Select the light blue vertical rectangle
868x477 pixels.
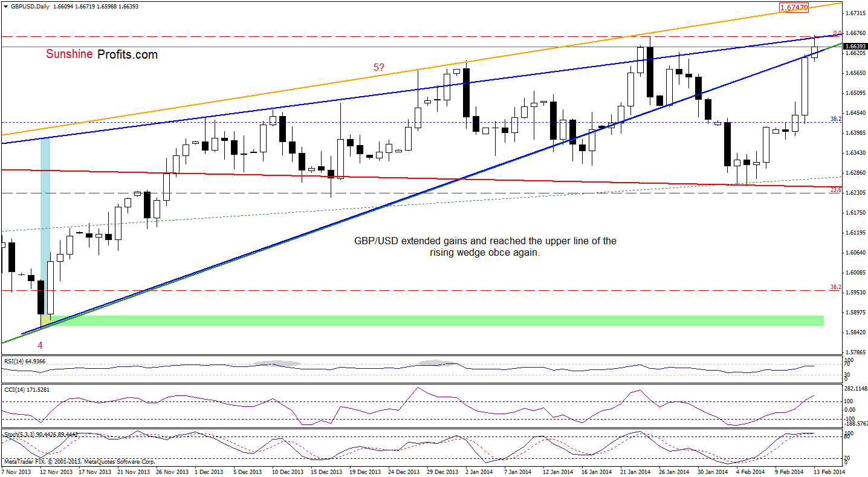coord(45,227)
